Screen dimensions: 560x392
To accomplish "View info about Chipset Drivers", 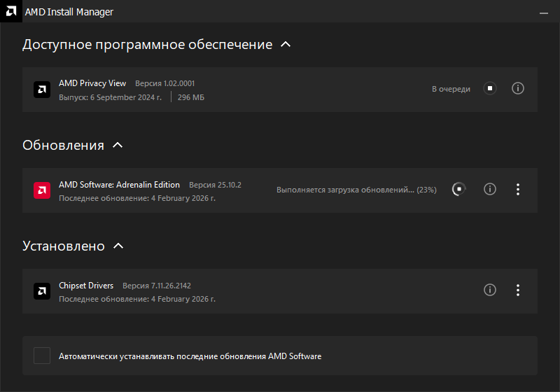I will (490, 290).
